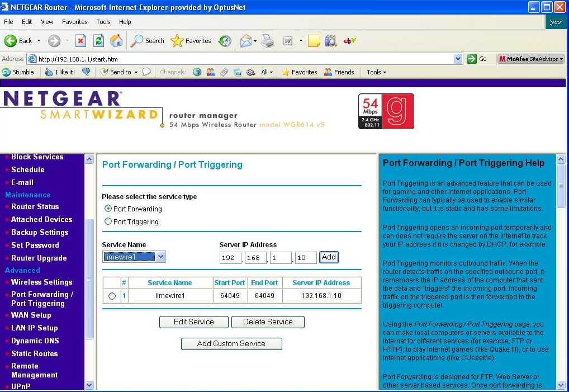Click the Research books icon

point(330,41)
